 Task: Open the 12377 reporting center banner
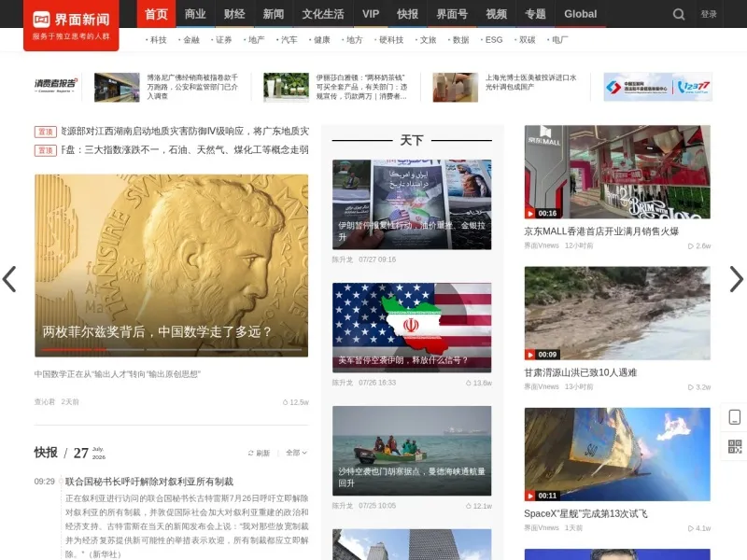(x=657, y=87)
